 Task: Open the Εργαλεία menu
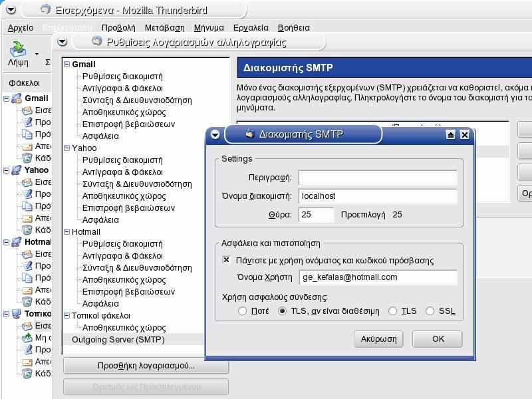click(251, 28)
